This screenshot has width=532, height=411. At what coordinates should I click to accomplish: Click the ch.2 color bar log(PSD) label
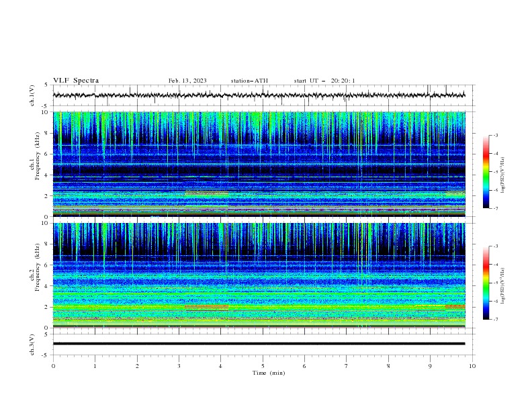[502, 286]
